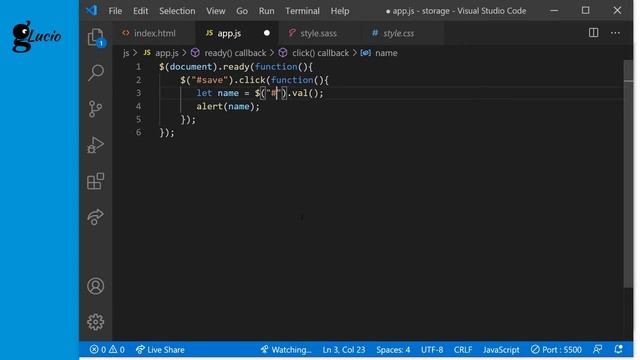Viewport: 640px width, 360px height.
Task: Click Port : 5500 live server status
Action: click(556, 350)
